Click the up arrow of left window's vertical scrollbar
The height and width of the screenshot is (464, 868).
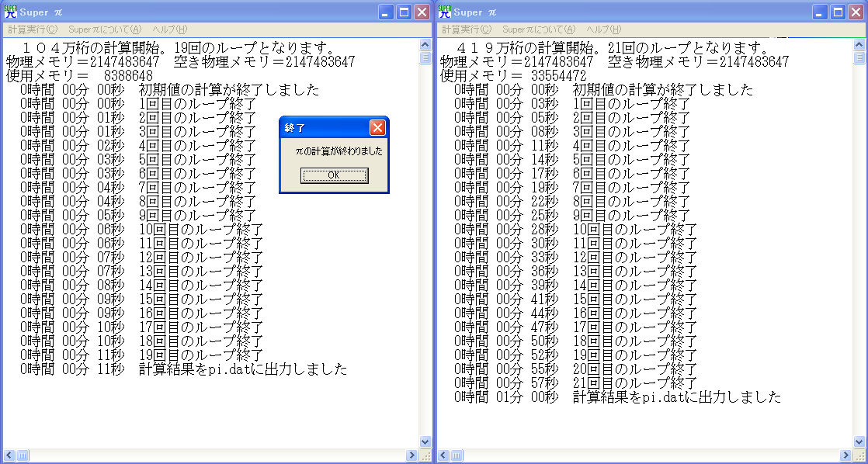425,45
